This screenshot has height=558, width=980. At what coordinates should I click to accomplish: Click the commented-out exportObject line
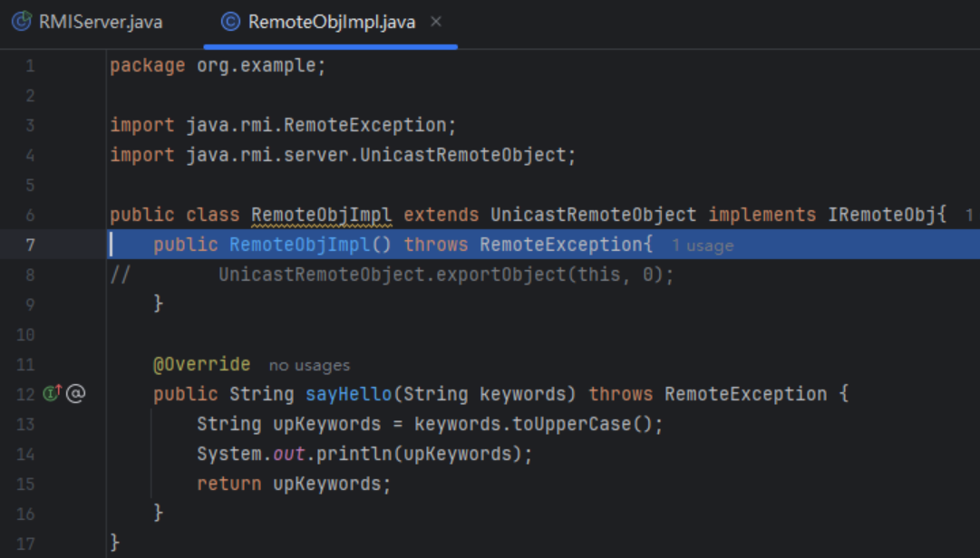click(446, 274)
